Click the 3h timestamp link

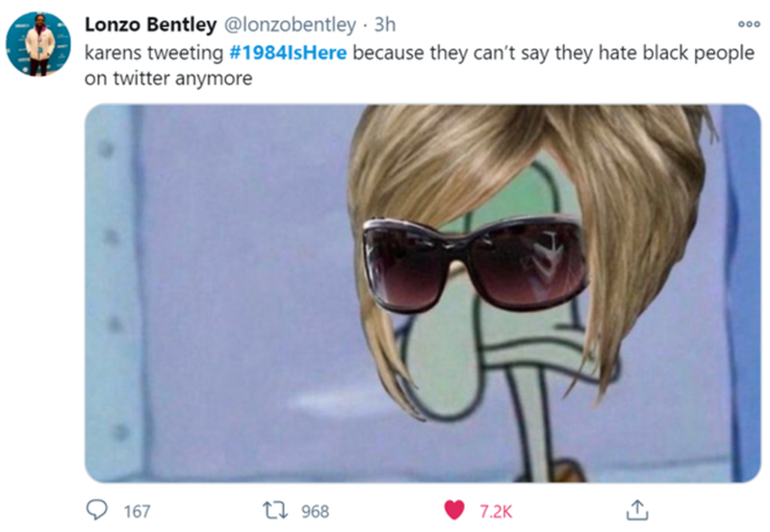click(x=385, y=24)
